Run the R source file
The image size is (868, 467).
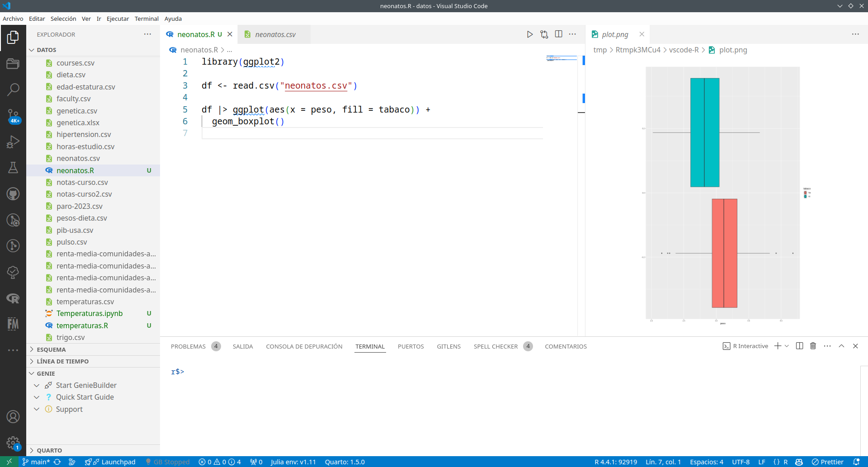[x=529, y=34]
